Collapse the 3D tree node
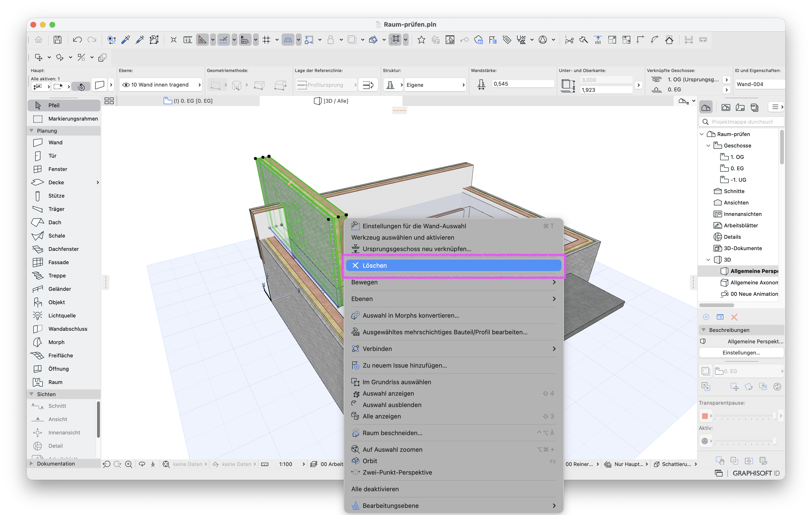The width and height of the screenshot is (812, 515). point(708,260)
